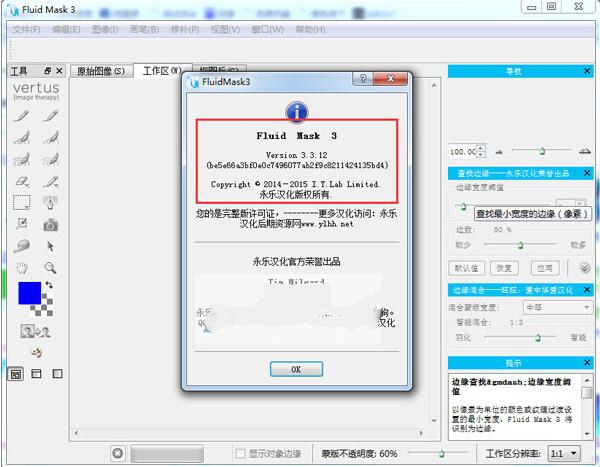Close the 提示 panel

click(587, 362)
